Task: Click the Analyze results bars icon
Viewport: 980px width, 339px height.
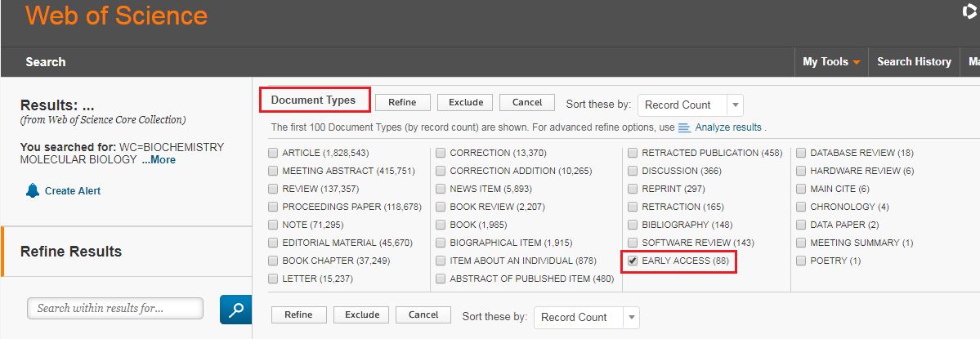Action: pos(685,127)
